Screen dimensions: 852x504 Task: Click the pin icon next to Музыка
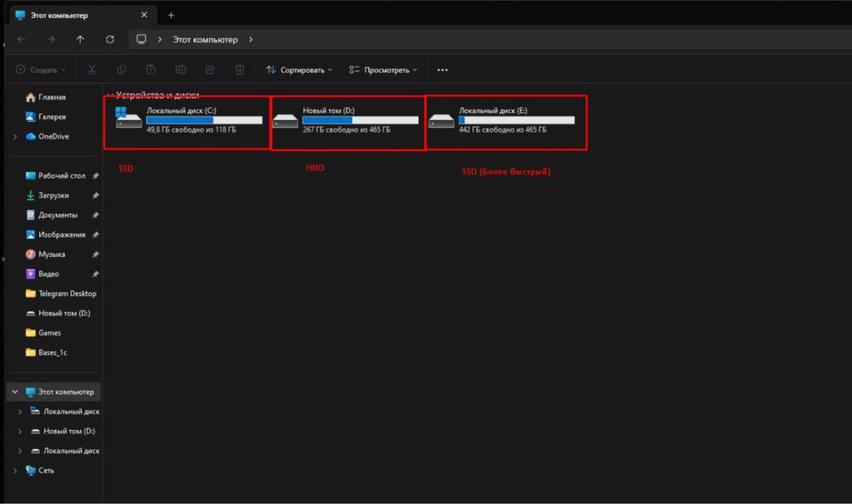click(x=95, y=255)
